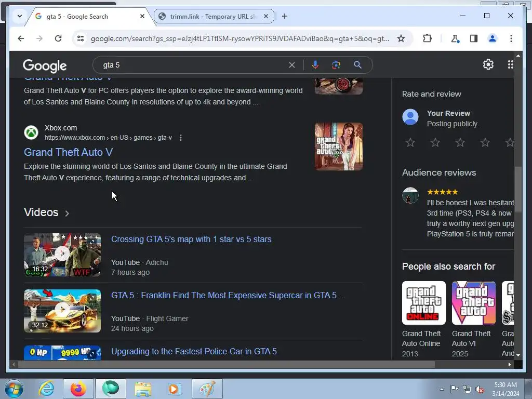Click the page vertical scrollbar thumb

point(518,189)
